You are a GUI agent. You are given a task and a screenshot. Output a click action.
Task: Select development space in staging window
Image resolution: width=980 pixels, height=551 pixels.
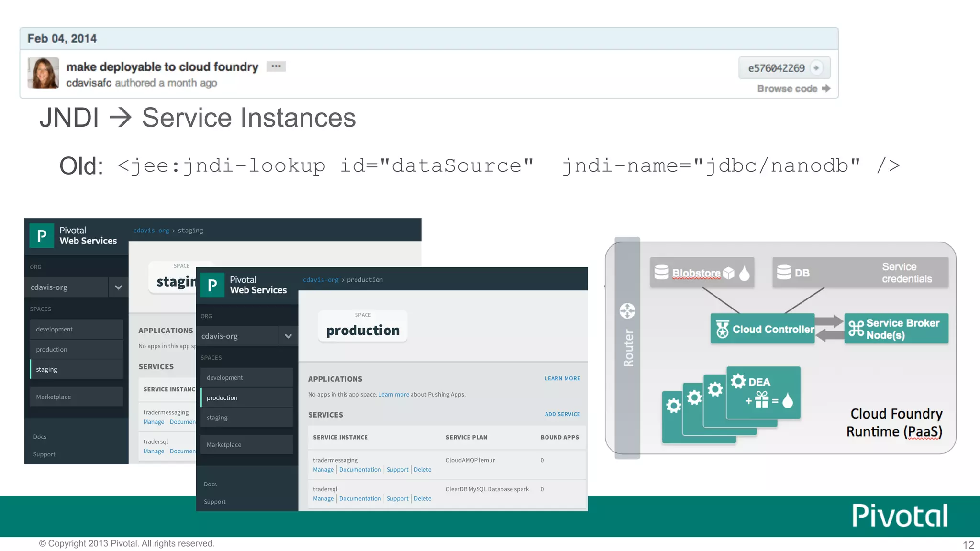(77, 329)
